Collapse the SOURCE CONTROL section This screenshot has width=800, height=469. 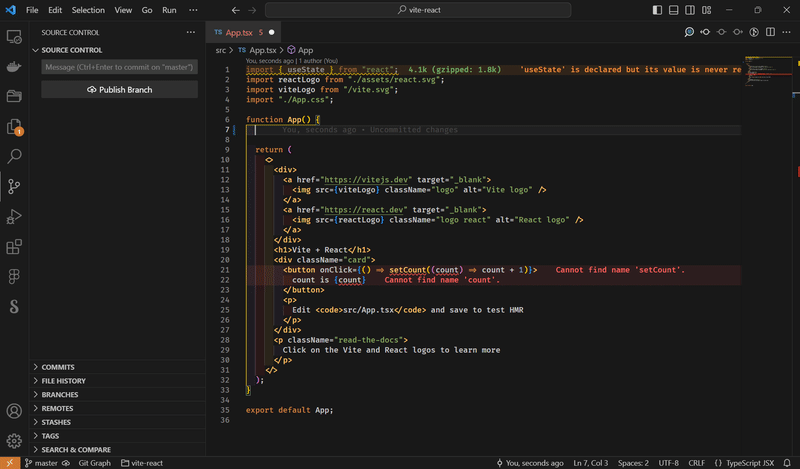(x=117, y=50)
